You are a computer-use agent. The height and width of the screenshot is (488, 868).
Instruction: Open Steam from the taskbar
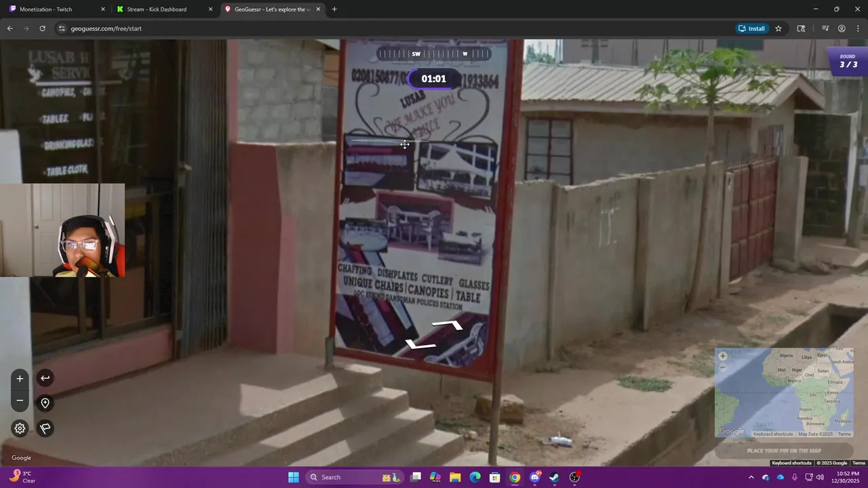[555, 477]
